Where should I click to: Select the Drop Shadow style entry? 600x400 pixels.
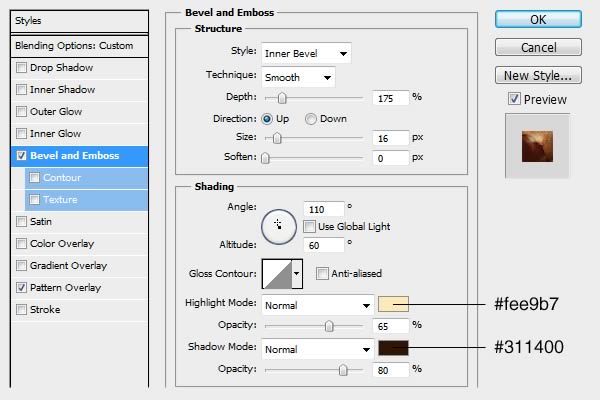80,68
